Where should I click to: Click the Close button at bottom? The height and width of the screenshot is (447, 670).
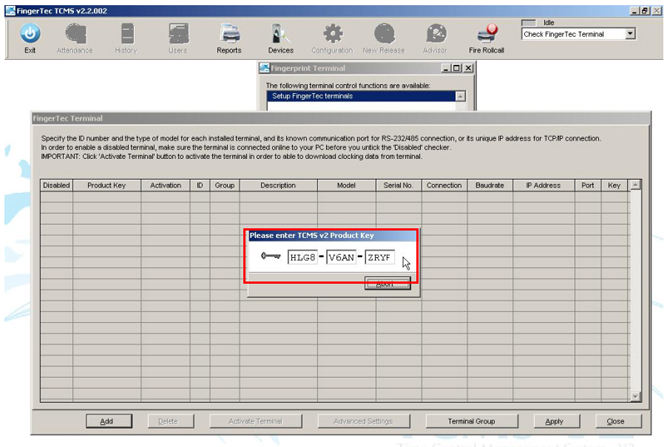pyautogui.click(x=618, y=421)
